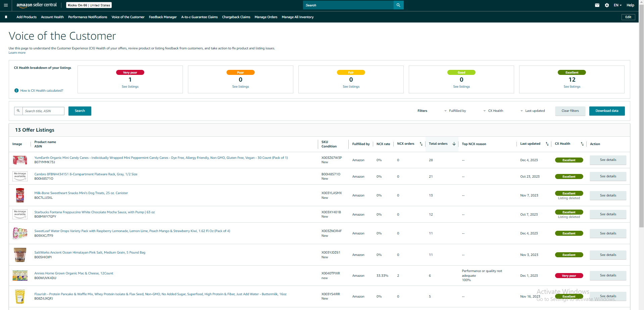The height and width of the screenshot is (310, 644).
Task: Open Performance Notifications menu item
Action: pyautogui.click(x=88, y=17)
